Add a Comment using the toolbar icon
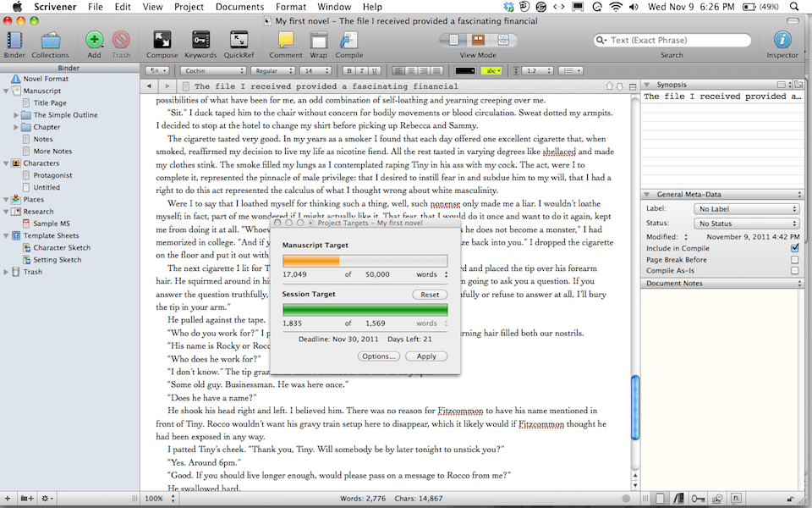812x508 pixels. click(x=286, y=40)
